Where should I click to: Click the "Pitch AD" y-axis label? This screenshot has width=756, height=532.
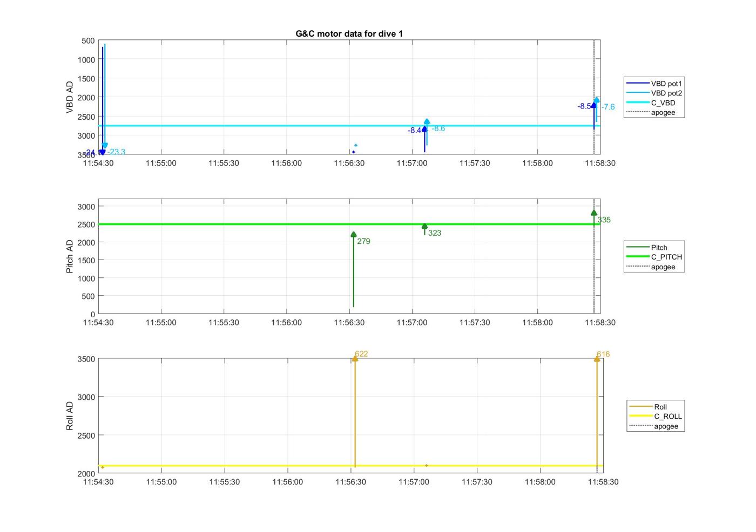pyautogui.click(x=70, y=256)
